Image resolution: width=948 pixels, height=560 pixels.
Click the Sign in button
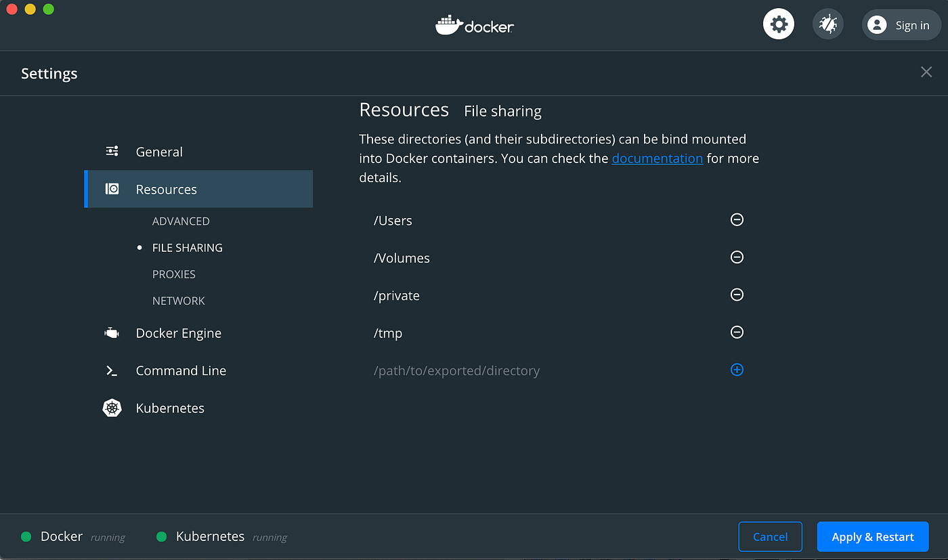coord(901,25)
